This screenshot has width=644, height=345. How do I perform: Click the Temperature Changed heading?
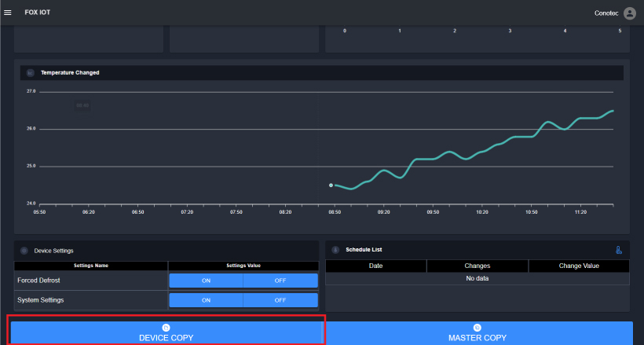(70, 73)
